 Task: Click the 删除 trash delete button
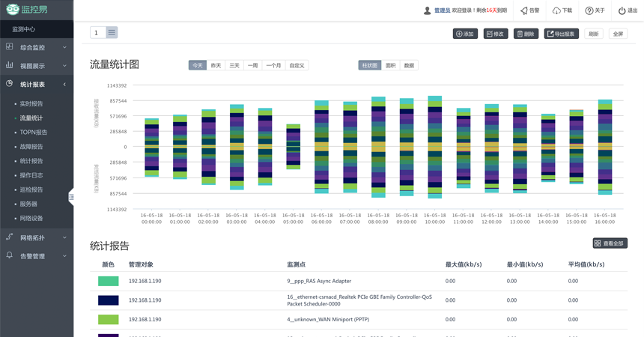pos(526,34)
